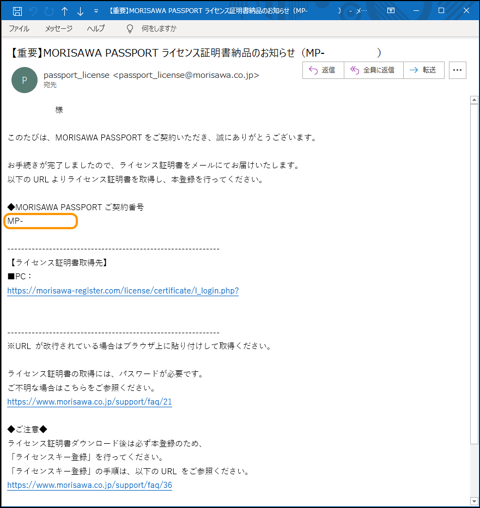480x508 pixels.
Task: Click the Save icon in title bar
Action: point(17,11)
